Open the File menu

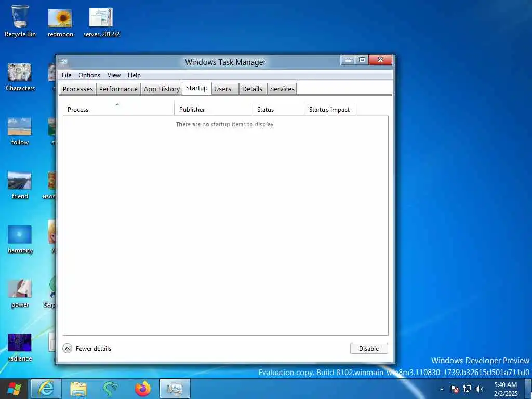click(66, 75)
